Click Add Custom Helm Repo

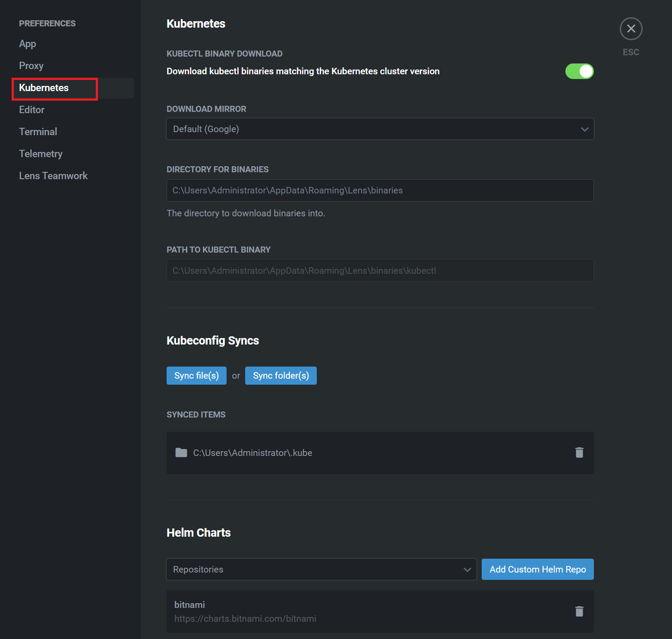(x=537, y=569)
